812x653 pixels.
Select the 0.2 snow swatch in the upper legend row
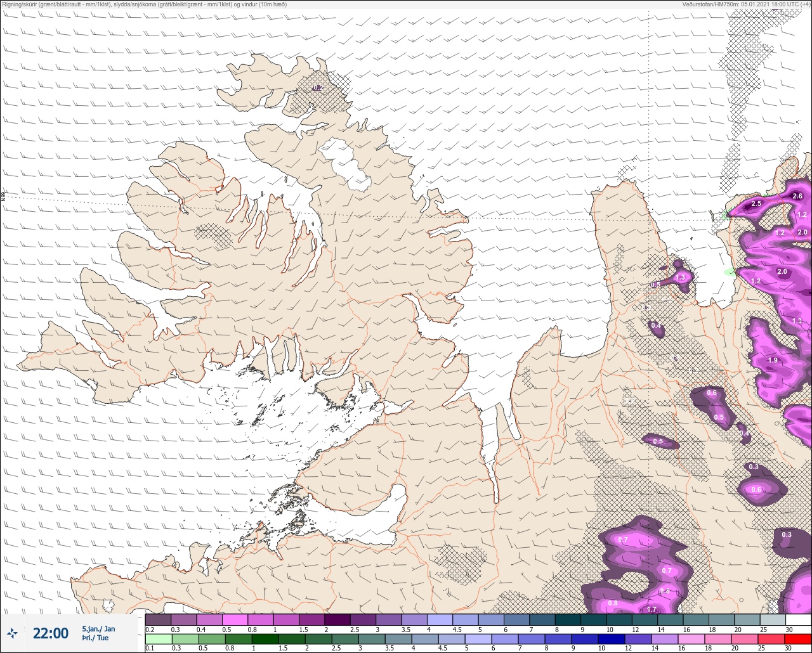158,619
